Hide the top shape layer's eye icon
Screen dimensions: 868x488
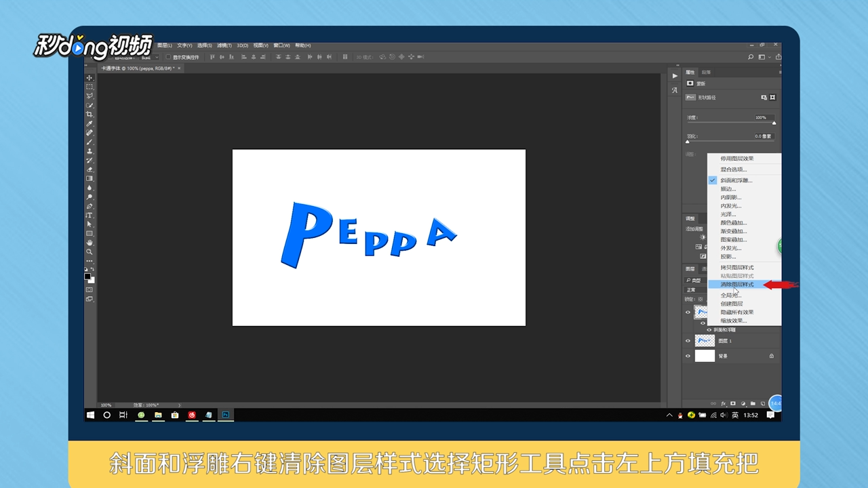(x=688, y=312)
